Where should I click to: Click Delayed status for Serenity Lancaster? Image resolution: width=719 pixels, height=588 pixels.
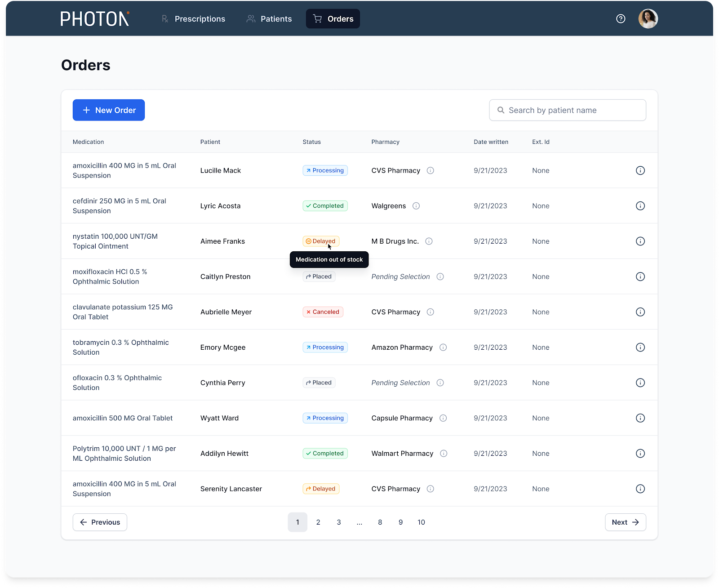point(321,489)
